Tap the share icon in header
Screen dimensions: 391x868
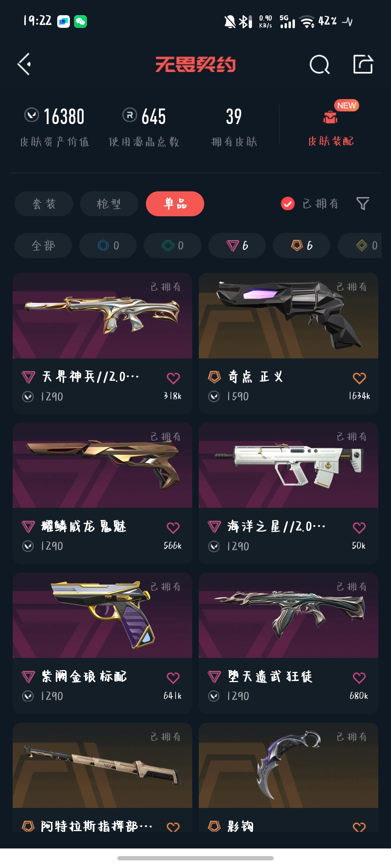click(x=363, y=64)
